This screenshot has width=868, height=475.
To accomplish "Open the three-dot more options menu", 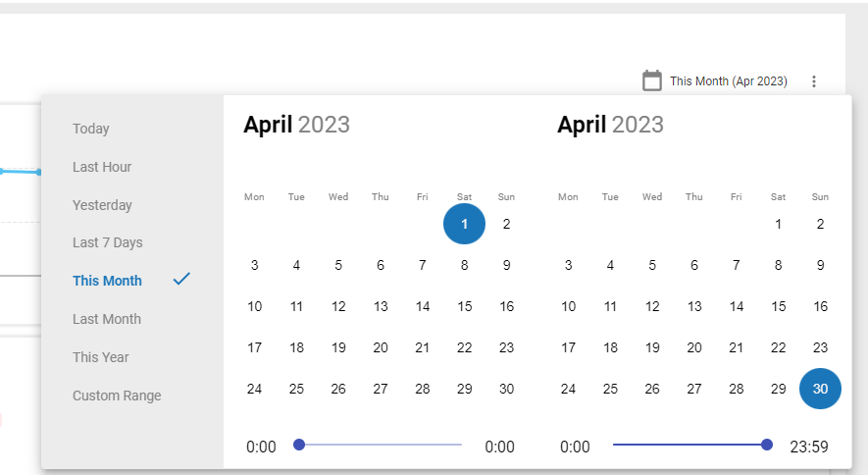I will pyautogui.click(x=813, y=81).
